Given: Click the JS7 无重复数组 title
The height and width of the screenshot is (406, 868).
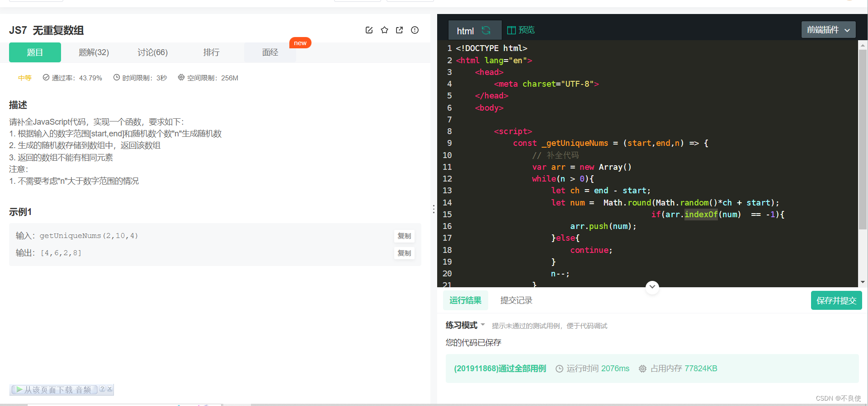Looking at the screenshot, I should (x=46, y=30).
